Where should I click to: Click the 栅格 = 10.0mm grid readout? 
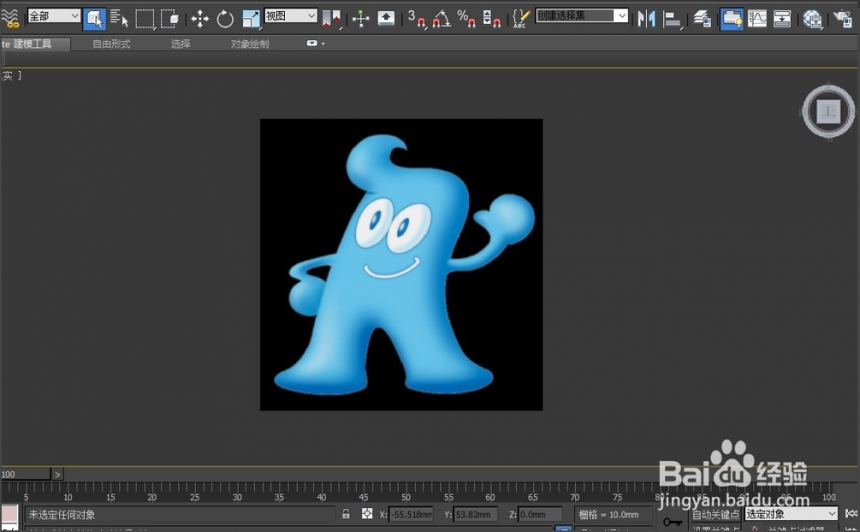coord(609,514)
